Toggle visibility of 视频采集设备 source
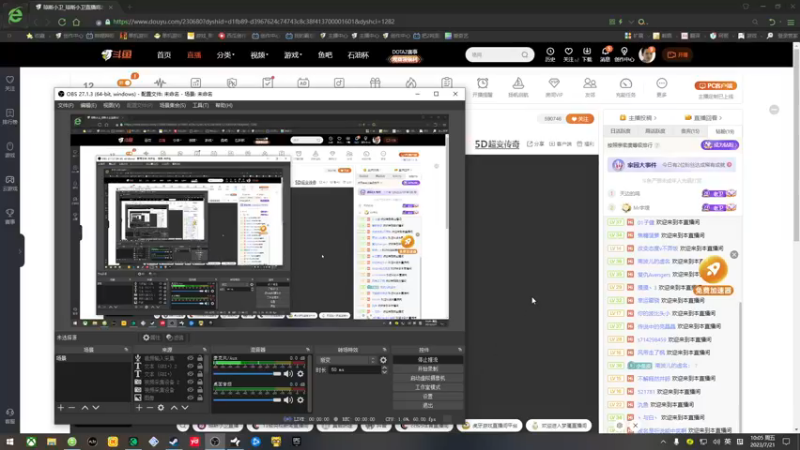 pos(190,390)
